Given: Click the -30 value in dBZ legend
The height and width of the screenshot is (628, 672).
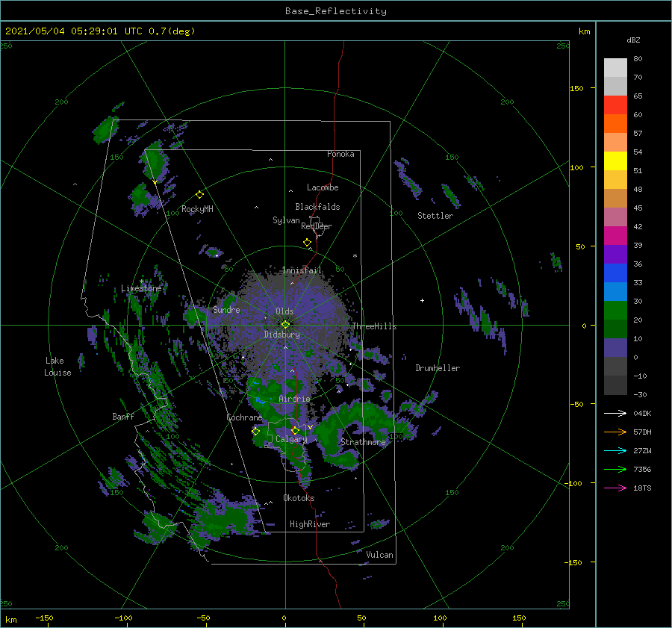Looking at the screenshot, I should click(641, 394).
